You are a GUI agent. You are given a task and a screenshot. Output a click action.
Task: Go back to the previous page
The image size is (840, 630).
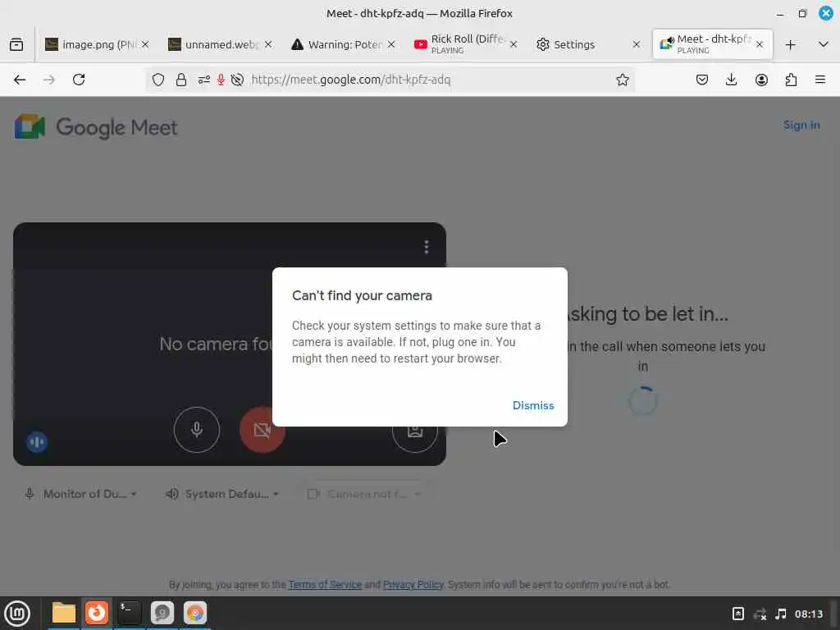(20, 80)
